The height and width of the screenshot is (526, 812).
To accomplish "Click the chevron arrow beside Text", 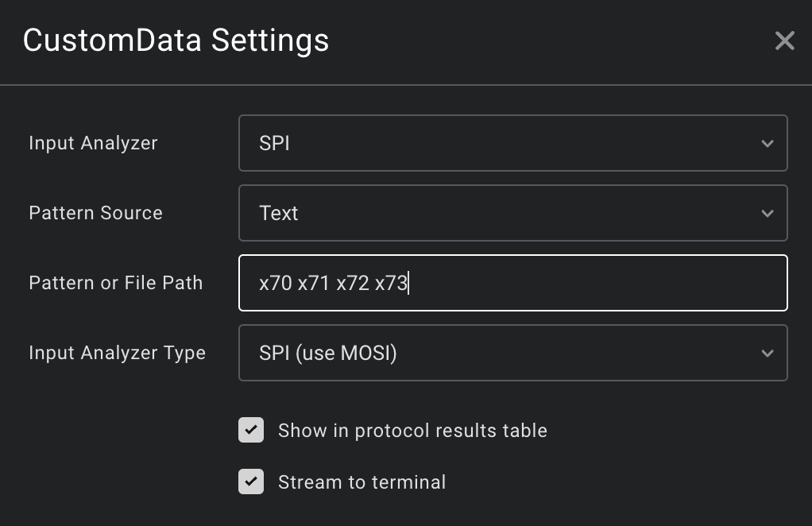I will [767, 214].
